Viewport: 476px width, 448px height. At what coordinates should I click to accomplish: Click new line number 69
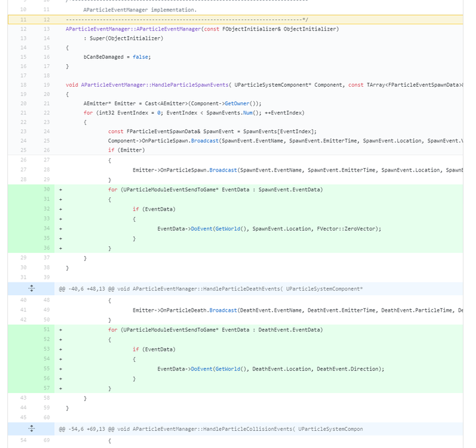(x=46, y=439)
